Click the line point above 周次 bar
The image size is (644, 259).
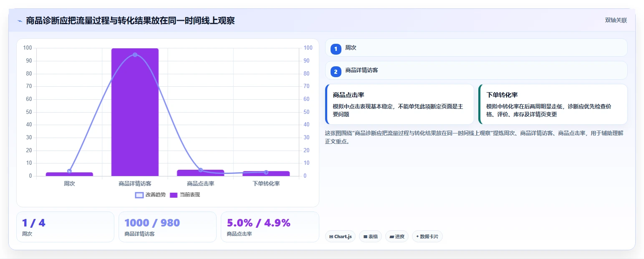[69, 171]
